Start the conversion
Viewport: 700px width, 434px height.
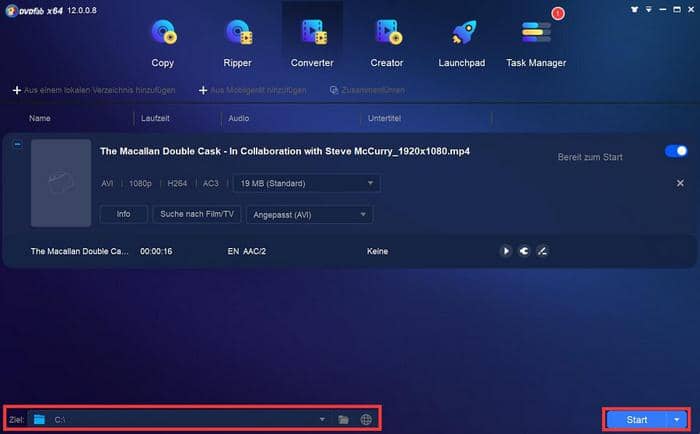tap(637, 420)
